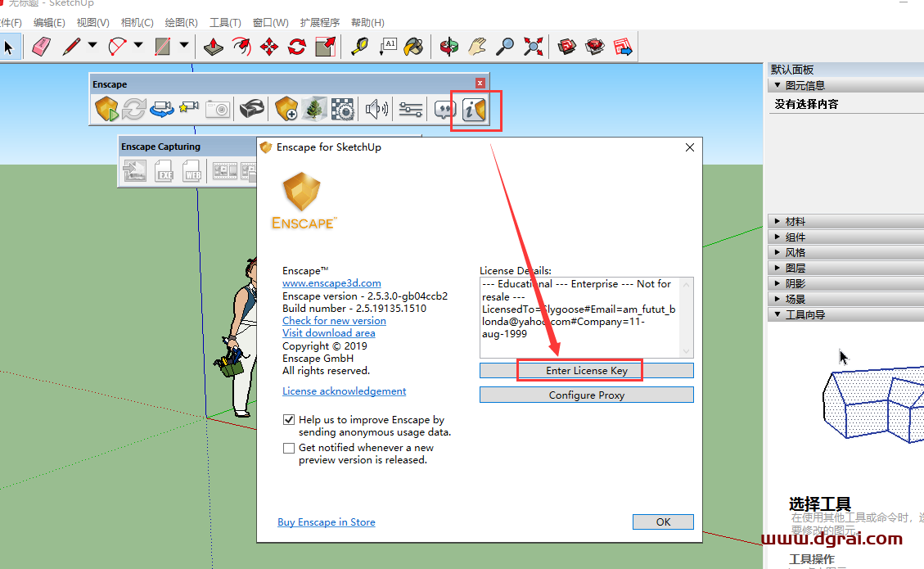Open the 相机(C) menu
The height and width of the screenshot is (569, 924).
coord(137,22)
